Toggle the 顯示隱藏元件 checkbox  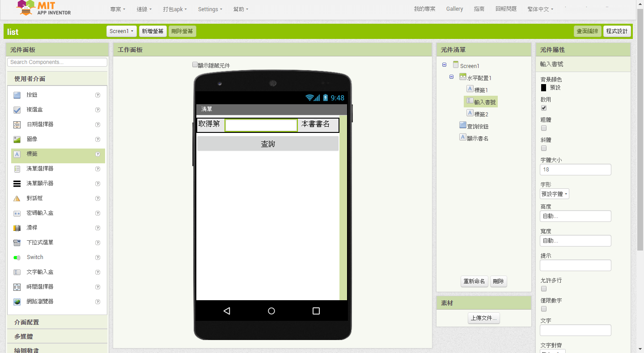point(195,65)
